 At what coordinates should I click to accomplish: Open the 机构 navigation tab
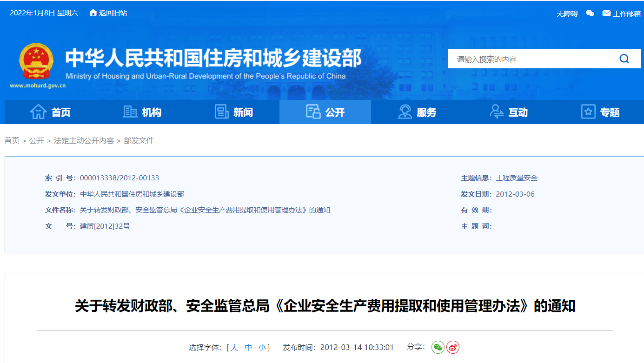click(142, 112)
